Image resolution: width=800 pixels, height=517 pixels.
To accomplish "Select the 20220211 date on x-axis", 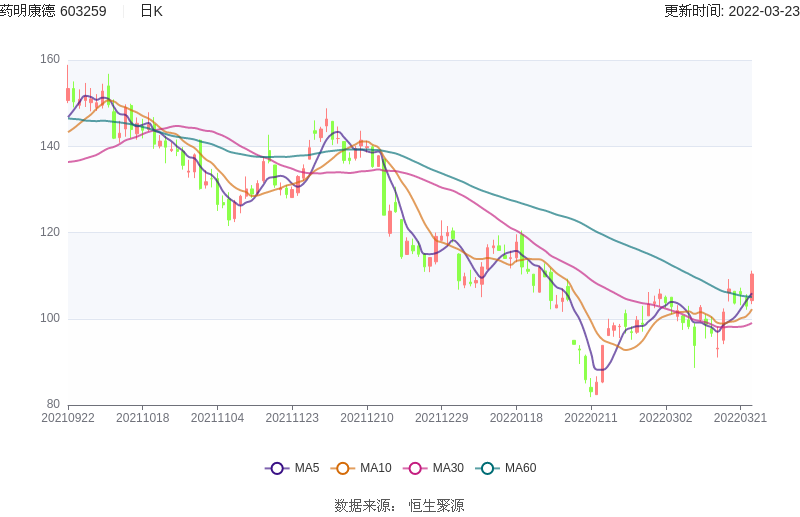I will click(591, 418).
